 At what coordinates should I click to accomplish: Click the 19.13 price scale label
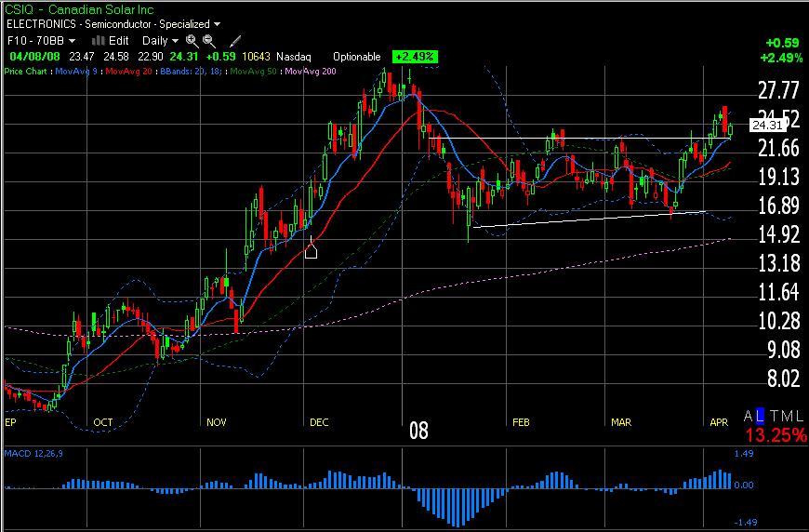(778, 177)
